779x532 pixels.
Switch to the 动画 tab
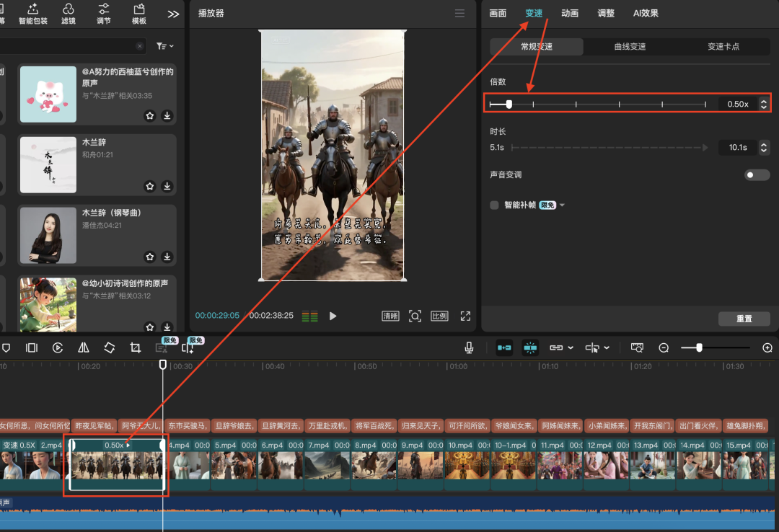tap(570, 14)
